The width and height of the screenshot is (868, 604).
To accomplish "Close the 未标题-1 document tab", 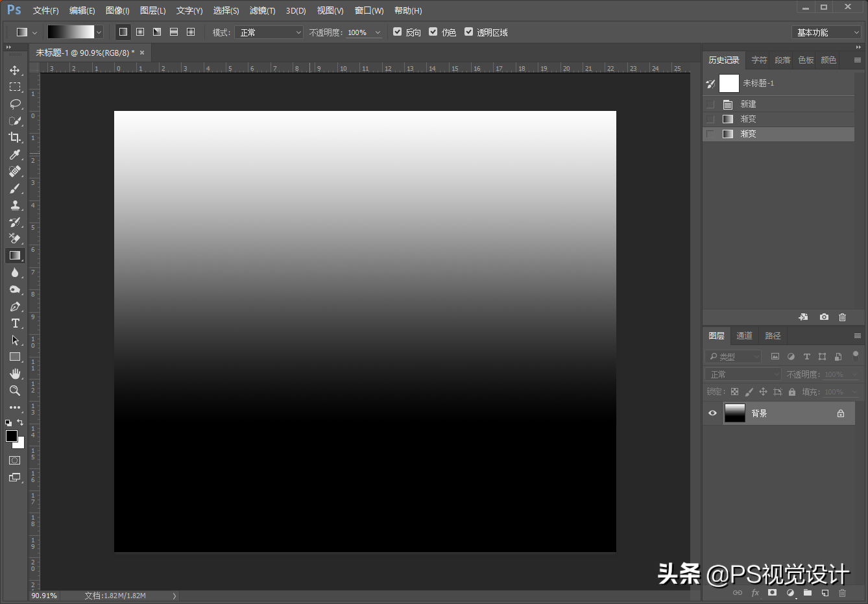I will click(142, 53).
